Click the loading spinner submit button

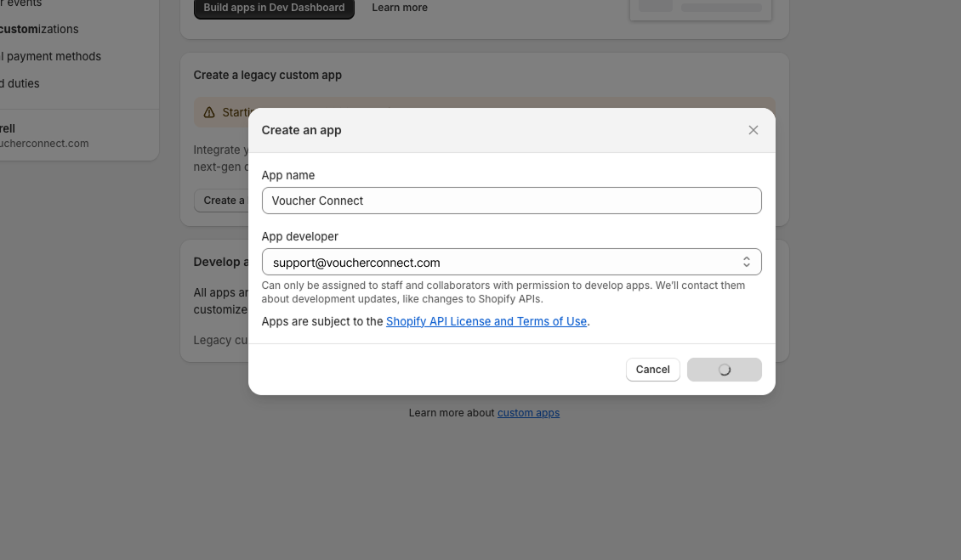724,370
